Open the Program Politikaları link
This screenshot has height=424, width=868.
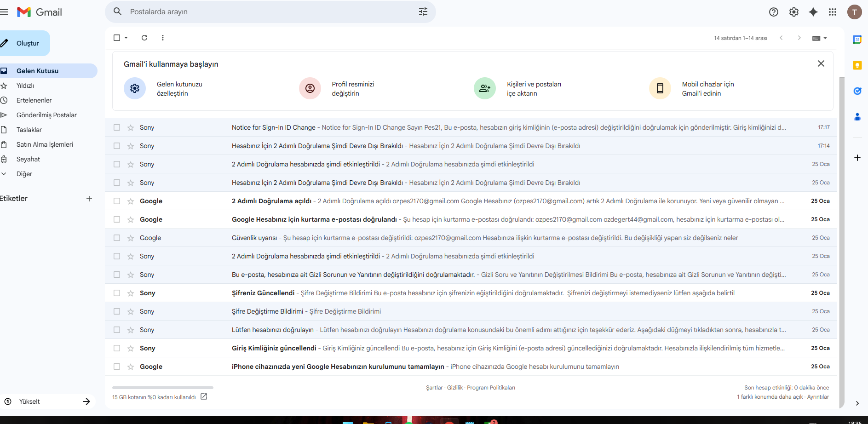pyautogui.click(x=491, y=388)
